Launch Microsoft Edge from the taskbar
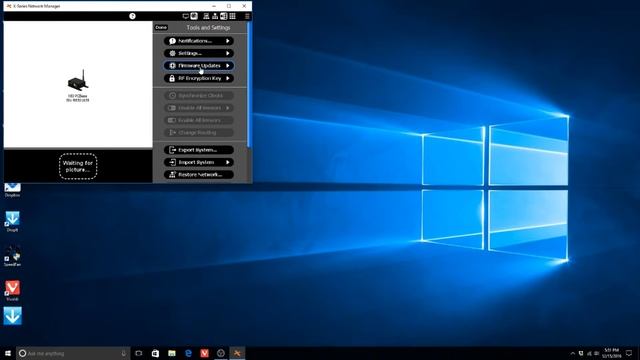This screenshot has width=640, height=360. click(188, 353)
